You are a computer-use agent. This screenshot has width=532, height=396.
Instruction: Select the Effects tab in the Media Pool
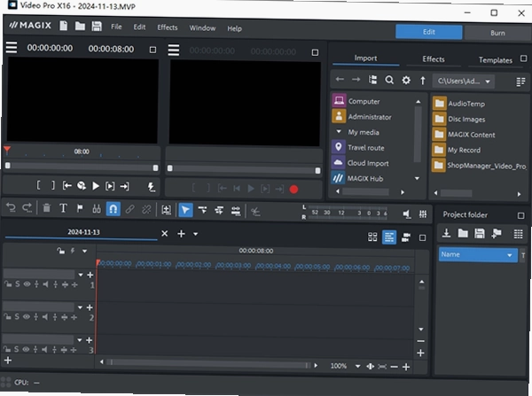434,59
